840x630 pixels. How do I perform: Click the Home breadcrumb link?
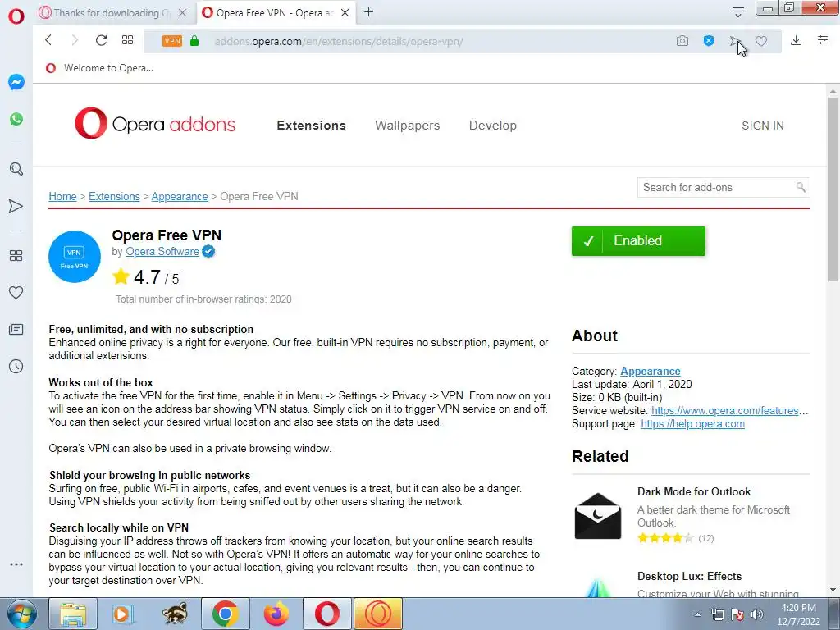click(x=62, y=197)
